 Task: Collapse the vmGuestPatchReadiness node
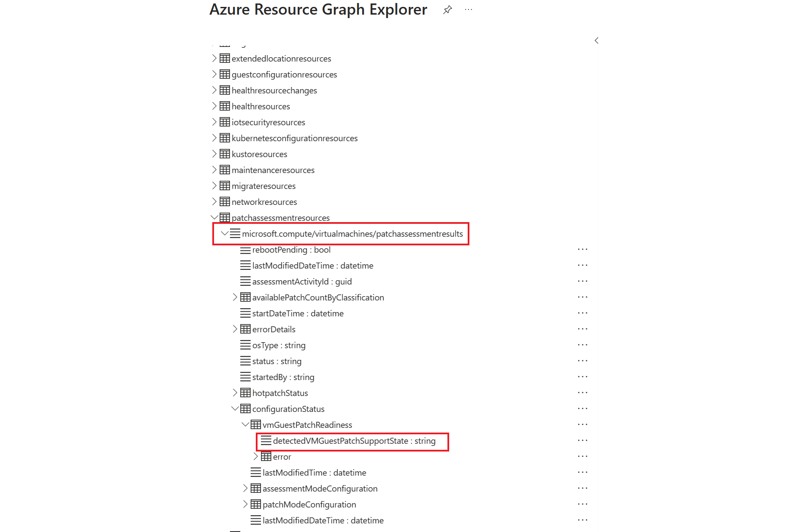[245, 424]
